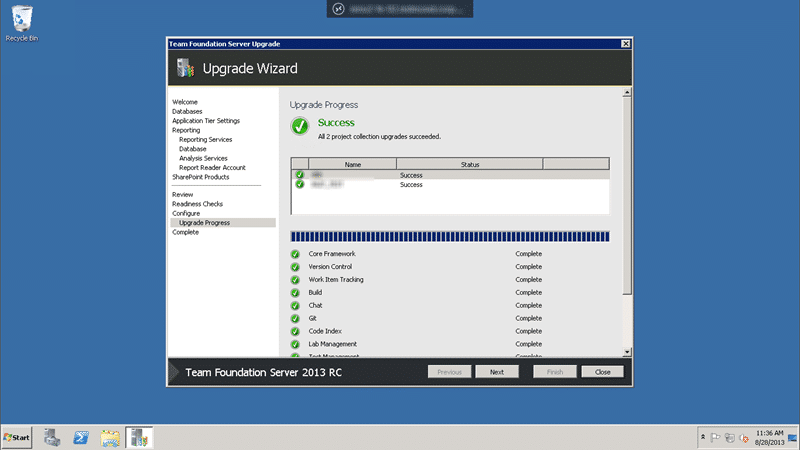This screenshot has height=450, width=800.
Task: Click the network tray icon
Action: point(730,438)
